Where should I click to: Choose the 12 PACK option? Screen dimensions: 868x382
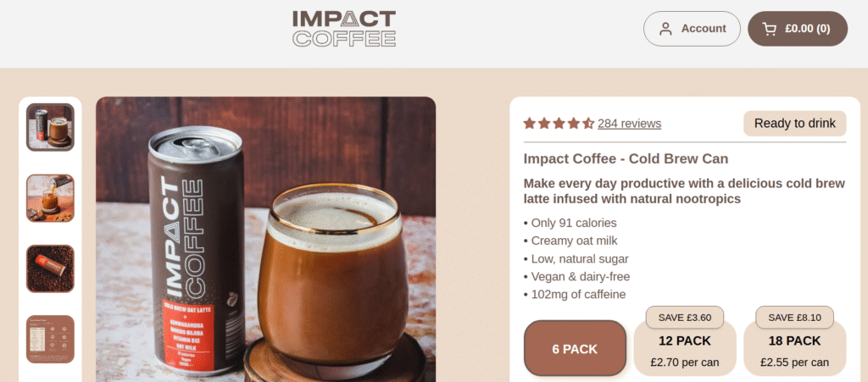pyautogui.click(x=685, y=351)
